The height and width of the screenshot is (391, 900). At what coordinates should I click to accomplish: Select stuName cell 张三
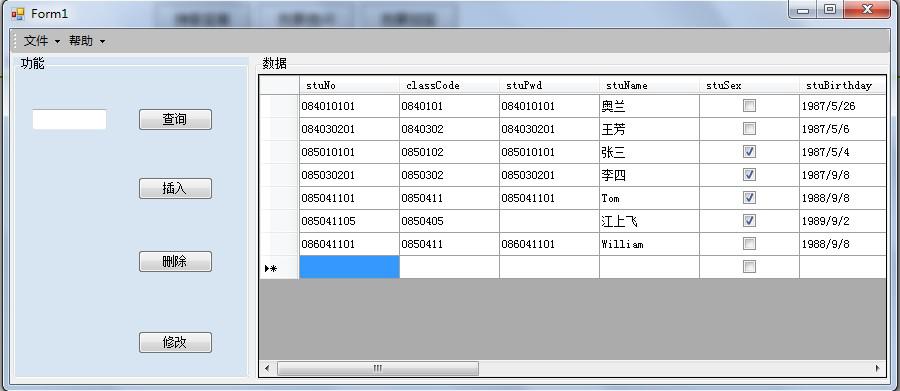pyautogui.click(x=649, y=152)
